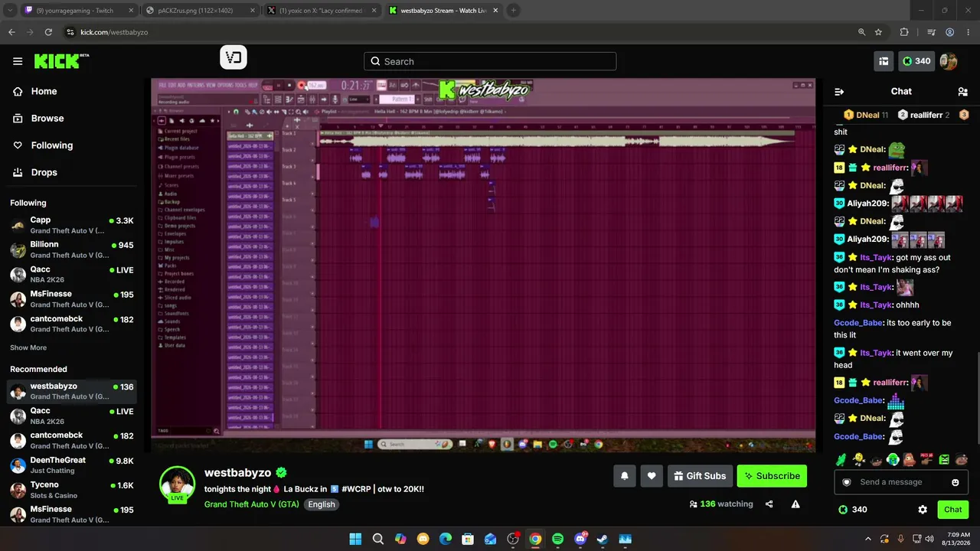Open Steam from the taskbar

click(603, 539)
